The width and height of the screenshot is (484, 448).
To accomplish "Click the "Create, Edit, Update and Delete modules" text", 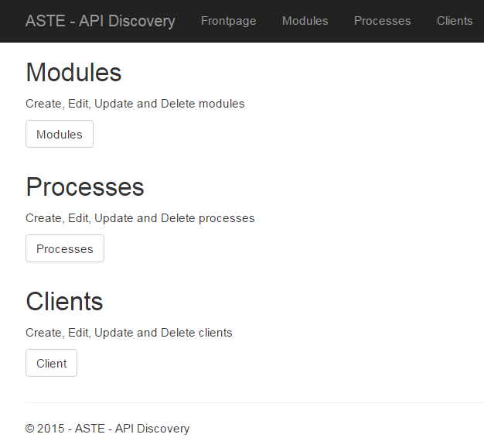I will [x=135, y=104].
